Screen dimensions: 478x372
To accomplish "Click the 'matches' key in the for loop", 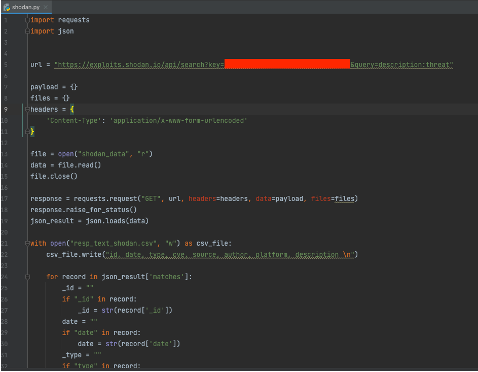I will [x=166, y=277].
